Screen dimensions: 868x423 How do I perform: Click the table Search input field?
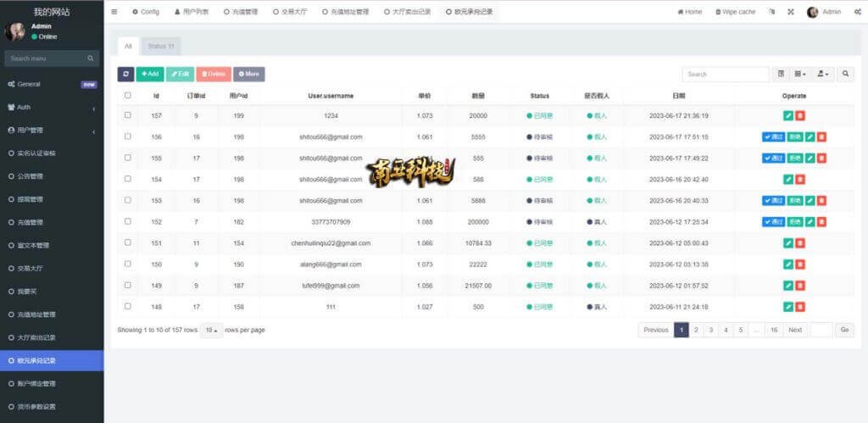tap(725, 75)
